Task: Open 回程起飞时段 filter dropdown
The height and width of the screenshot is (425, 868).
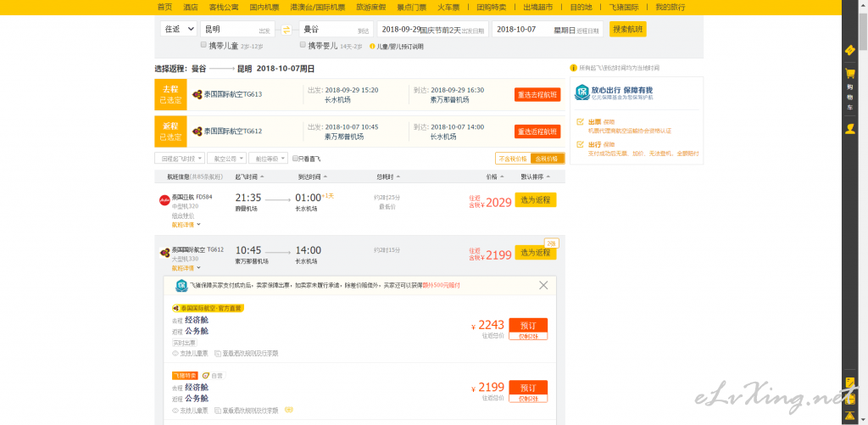Action: coord(180,159)
